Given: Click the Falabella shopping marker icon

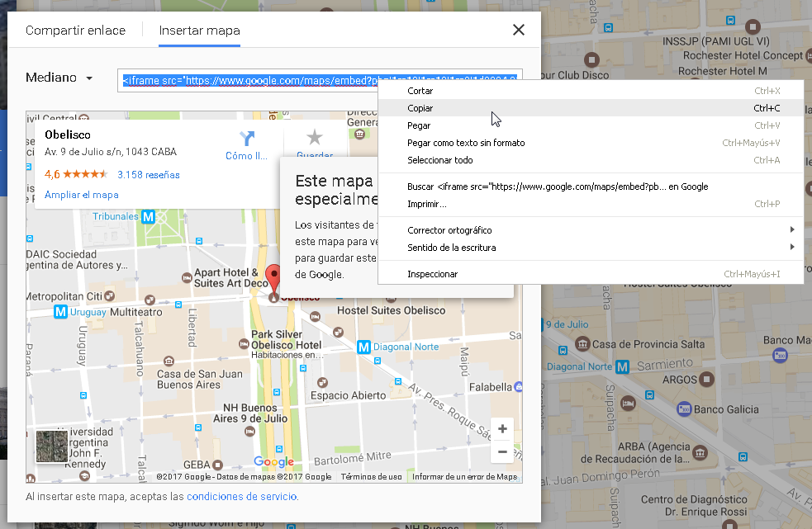Looking at the screenshot, I should pos(519,387).
